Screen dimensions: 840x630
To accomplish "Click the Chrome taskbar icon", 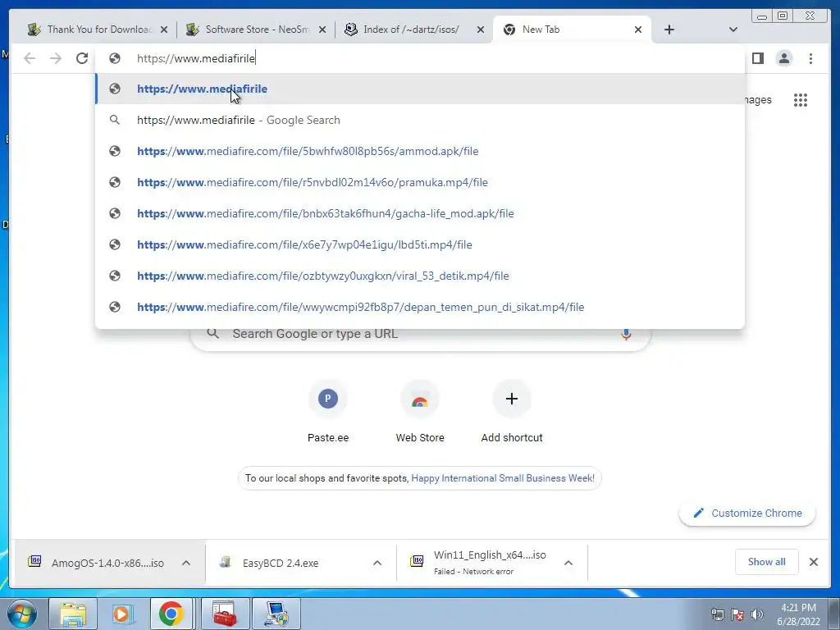I will click(x=171, y=614).
